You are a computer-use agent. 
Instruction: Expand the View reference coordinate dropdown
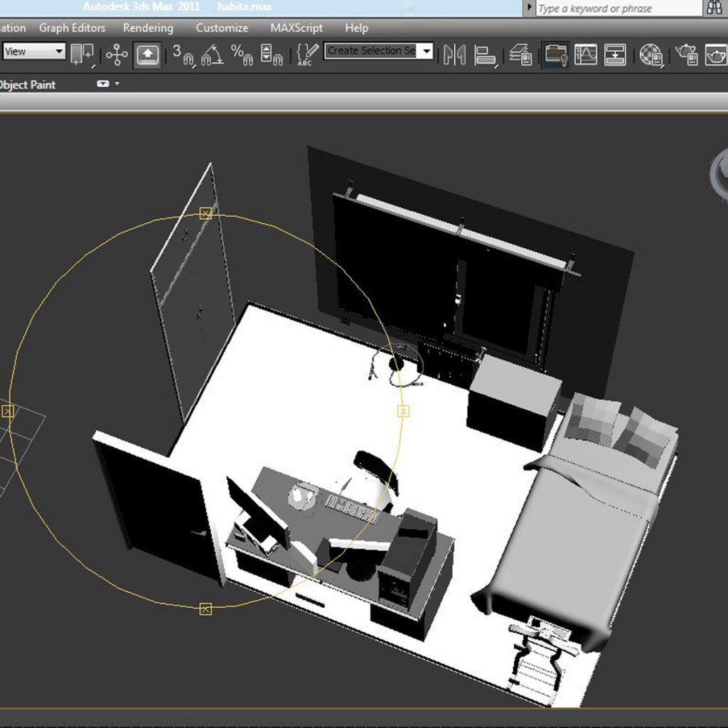pos(58,51)
